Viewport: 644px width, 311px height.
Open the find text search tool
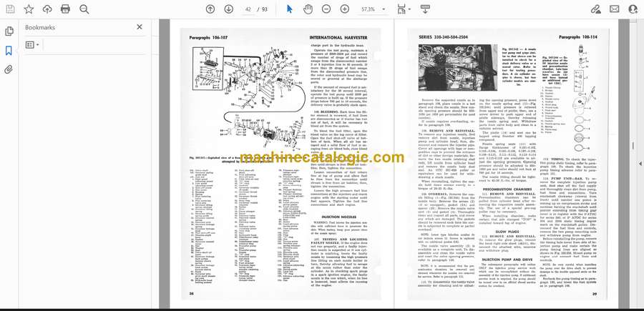point(84,9)
